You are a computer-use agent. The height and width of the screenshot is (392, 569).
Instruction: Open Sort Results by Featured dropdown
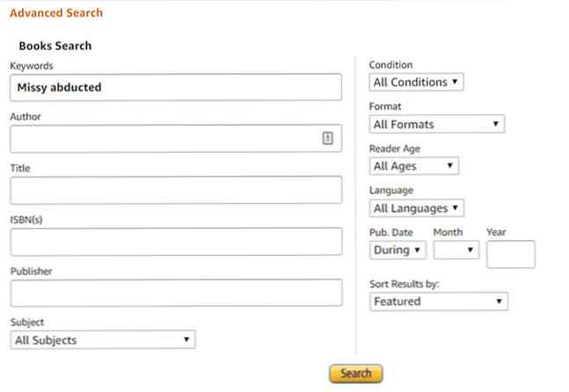(438, 301)
